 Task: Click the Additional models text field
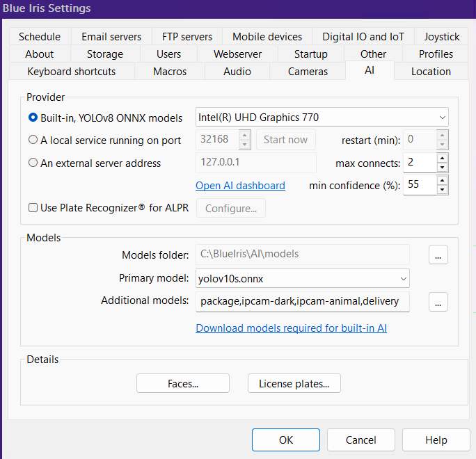[x=303, y=302]
